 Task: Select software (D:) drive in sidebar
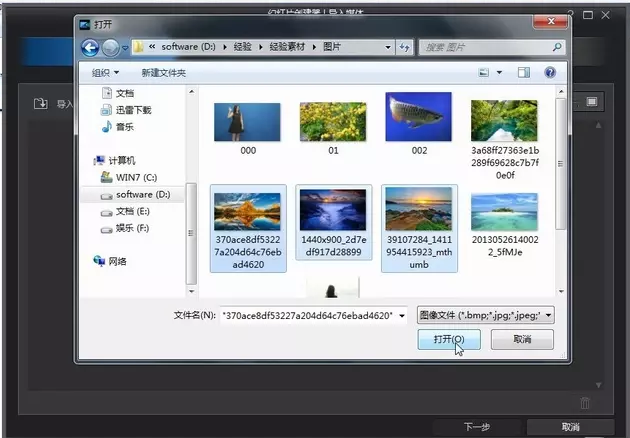pyautogui.click(x=135, y=194)
